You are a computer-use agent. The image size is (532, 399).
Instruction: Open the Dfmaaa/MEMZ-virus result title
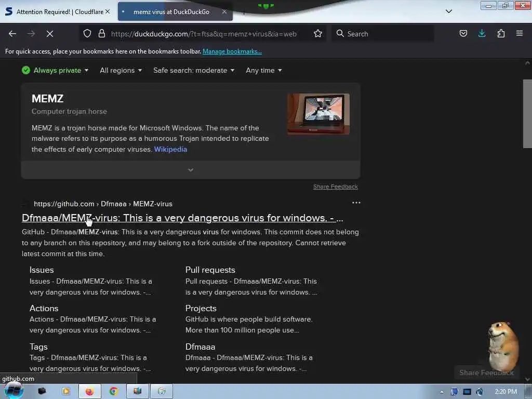point(182,218)
